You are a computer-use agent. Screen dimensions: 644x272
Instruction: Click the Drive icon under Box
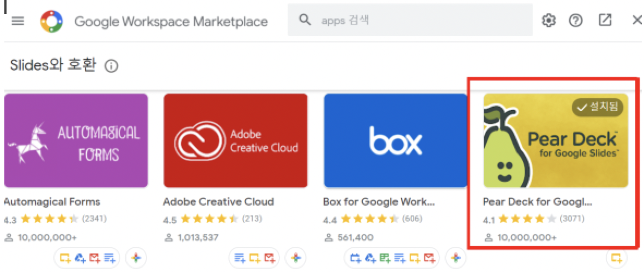[370, 258]
